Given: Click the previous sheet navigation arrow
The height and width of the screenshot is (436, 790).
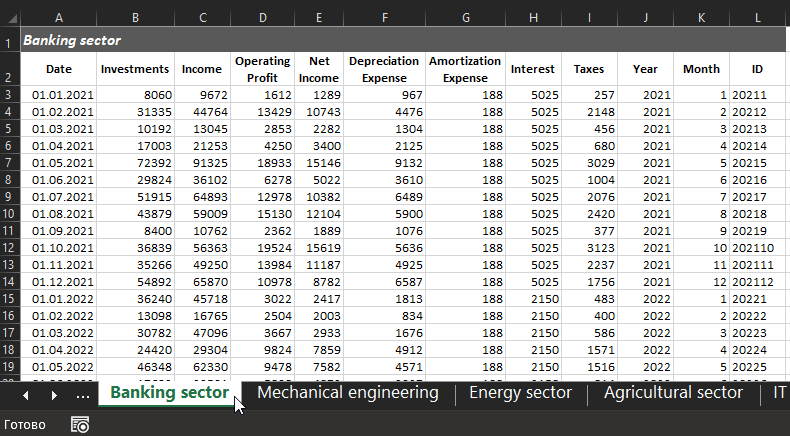Looking at the screenshot, I should [x=26, y=395].
